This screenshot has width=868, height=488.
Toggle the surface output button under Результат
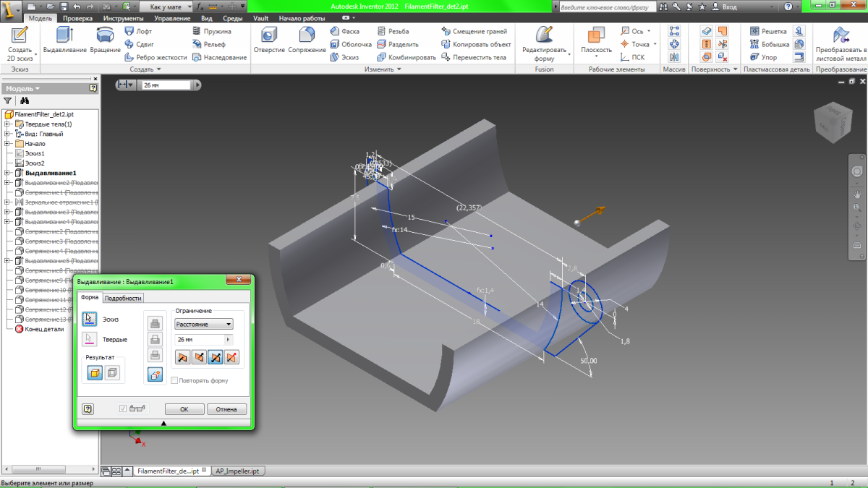pyautogui.click(x=112, y=372)
